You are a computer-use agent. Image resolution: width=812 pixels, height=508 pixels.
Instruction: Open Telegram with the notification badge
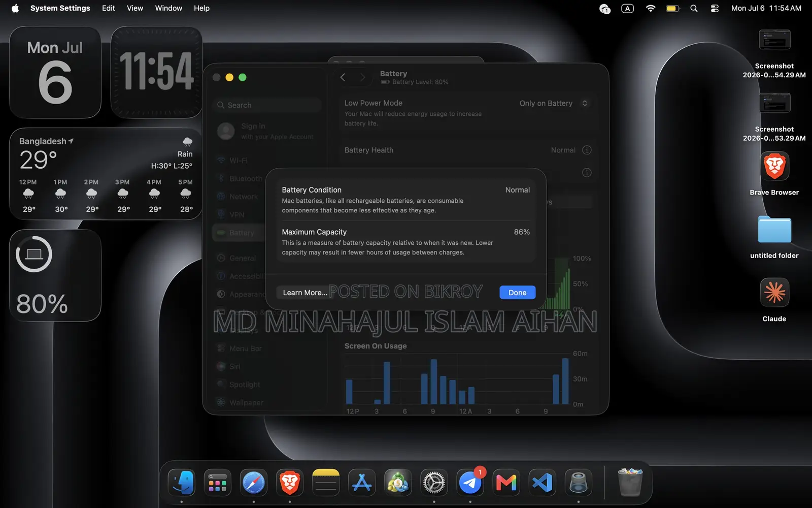click(470, 483)
